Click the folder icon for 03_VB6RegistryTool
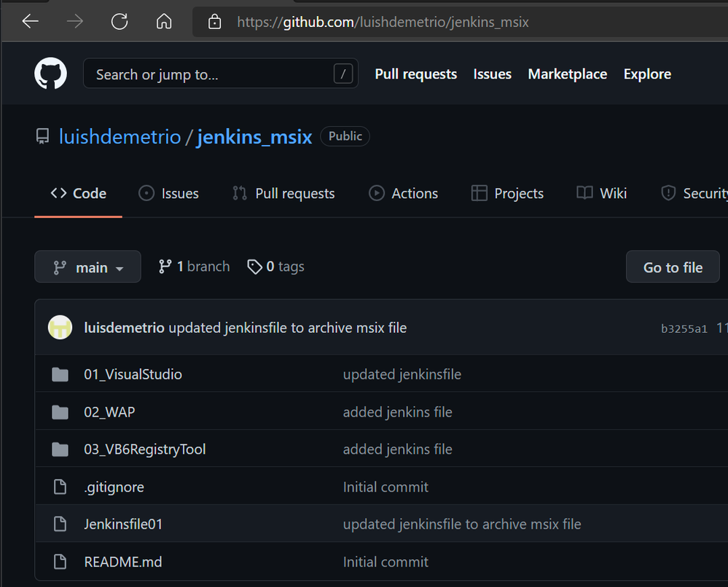 click(60, 449)
